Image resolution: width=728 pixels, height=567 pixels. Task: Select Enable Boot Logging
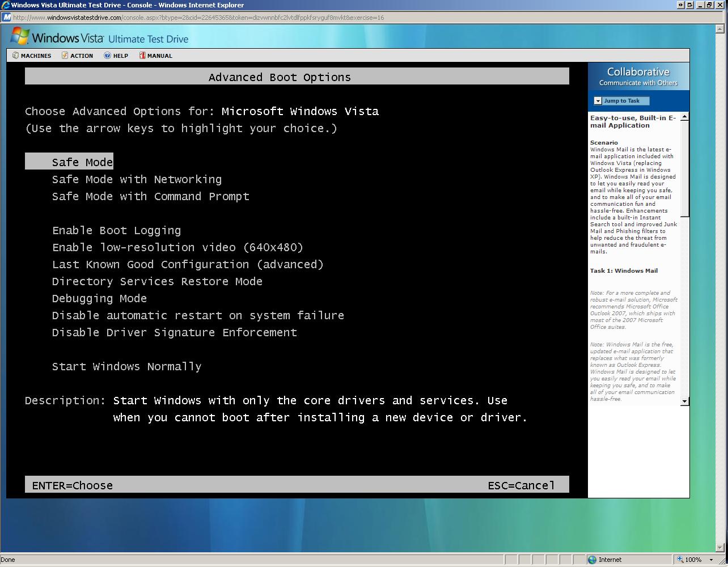point(116,230)
